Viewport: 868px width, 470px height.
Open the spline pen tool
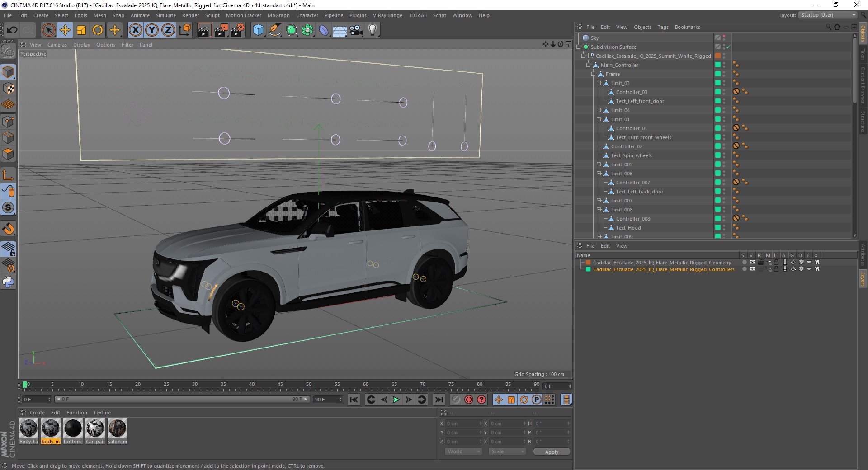[x=275, y=30]
